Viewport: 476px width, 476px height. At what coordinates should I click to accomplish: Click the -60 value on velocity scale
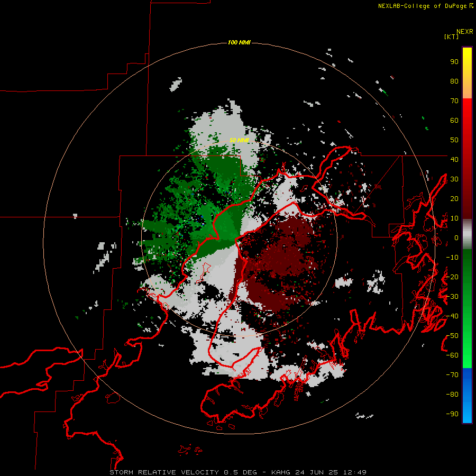(452, 355)
